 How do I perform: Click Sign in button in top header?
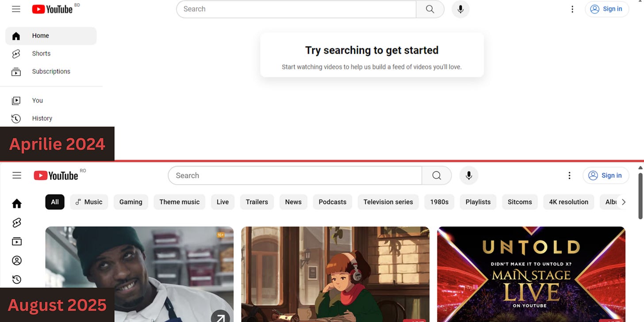tap(607, 9)
